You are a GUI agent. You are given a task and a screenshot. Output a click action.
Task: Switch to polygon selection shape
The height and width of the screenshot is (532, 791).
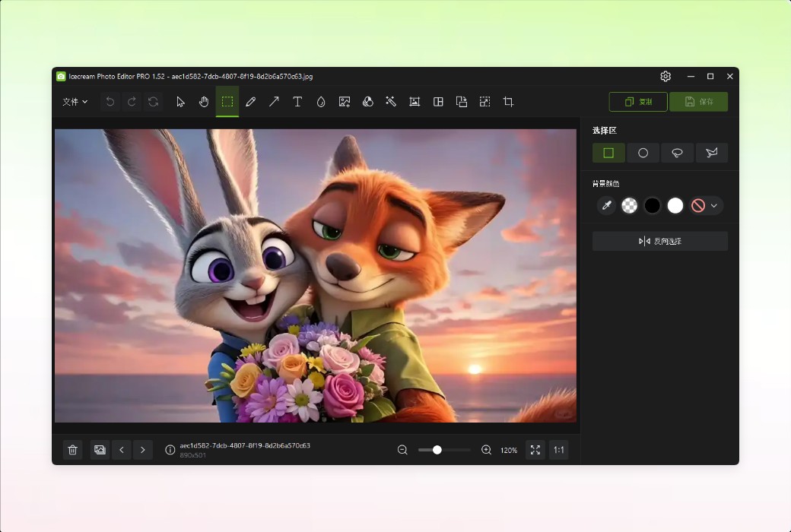pos(712,153)
